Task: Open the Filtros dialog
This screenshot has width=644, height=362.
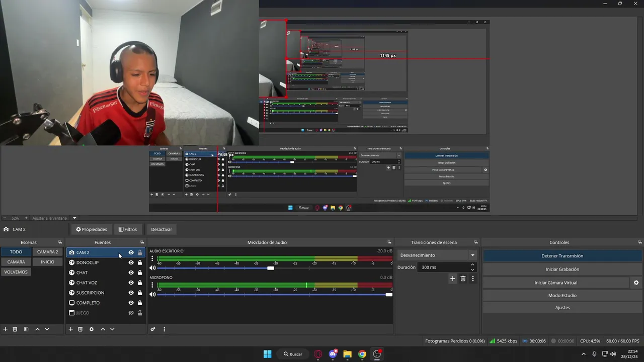Action: (128, 229)
